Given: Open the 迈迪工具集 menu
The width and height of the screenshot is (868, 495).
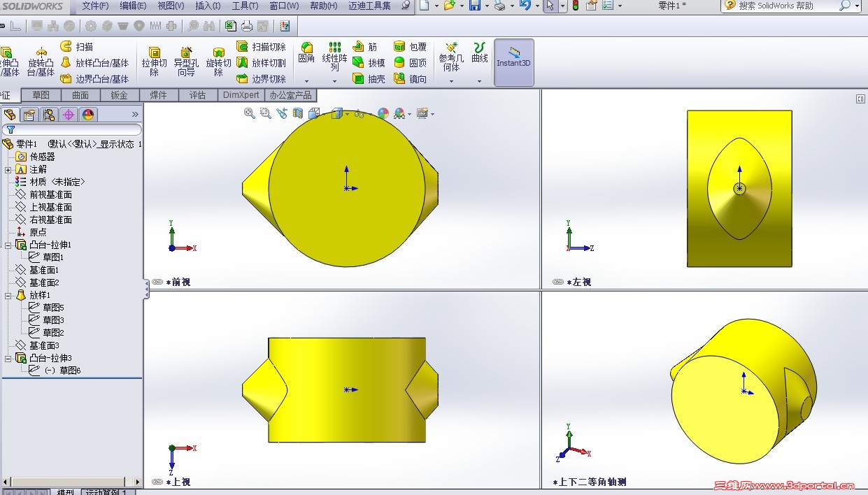Looking at the screenshot, I should 369,6.
